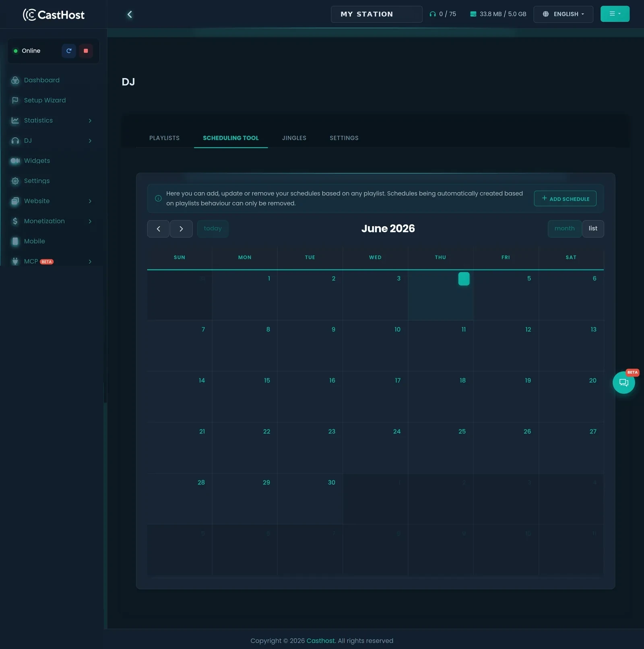Viewport: 644px width, 649px height.
Task: Click the June 2026 calendar title
Action: point(388,229)
